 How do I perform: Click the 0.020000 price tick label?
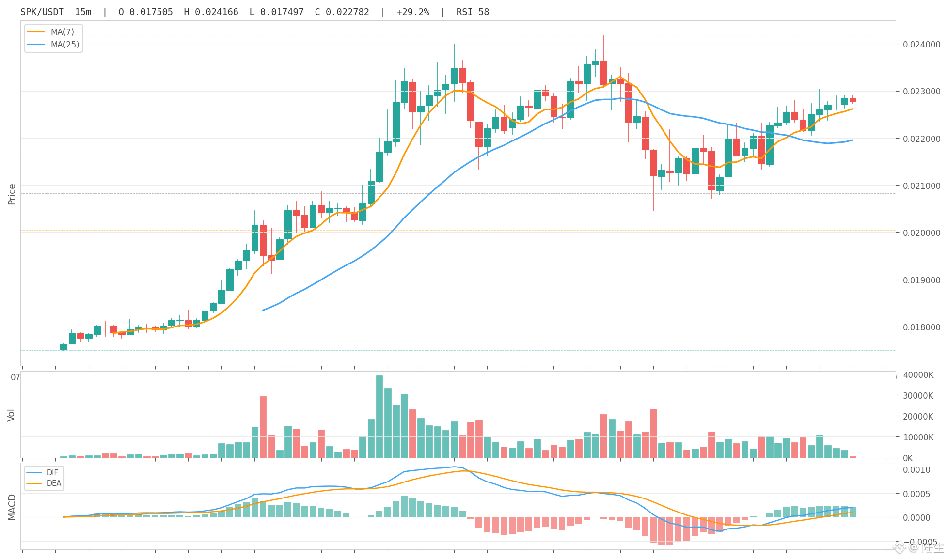[x=921, y=233]
